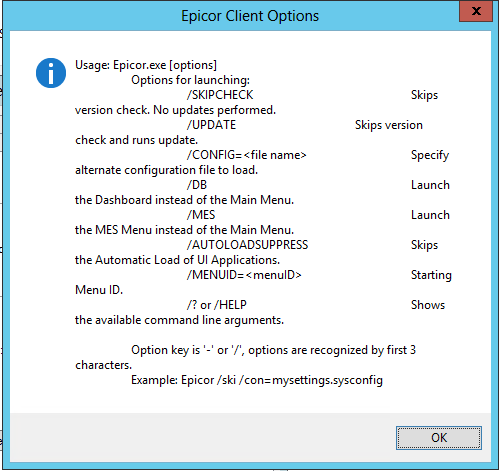Click the MES Menu instead of Main Menu text
501x471 pixels.
[184, 230]
